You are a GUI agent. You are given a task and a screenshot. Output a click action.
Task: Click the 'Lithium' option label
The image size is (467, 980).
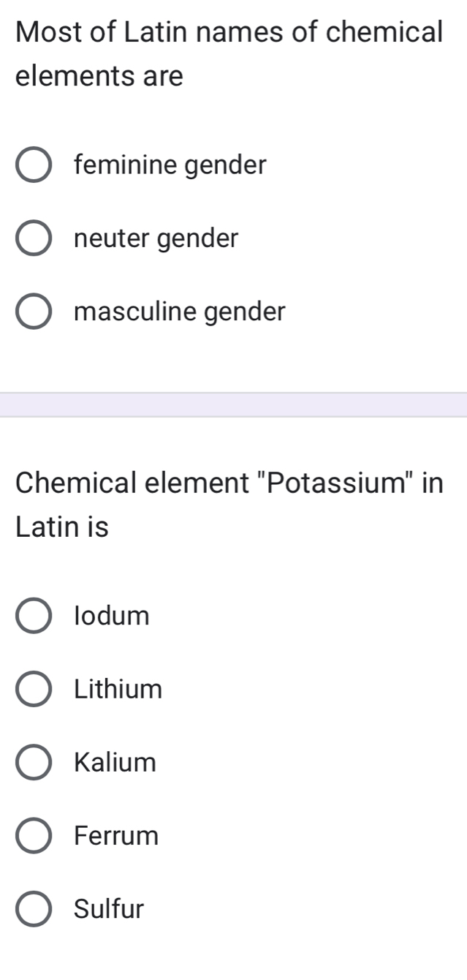point(118,688)
